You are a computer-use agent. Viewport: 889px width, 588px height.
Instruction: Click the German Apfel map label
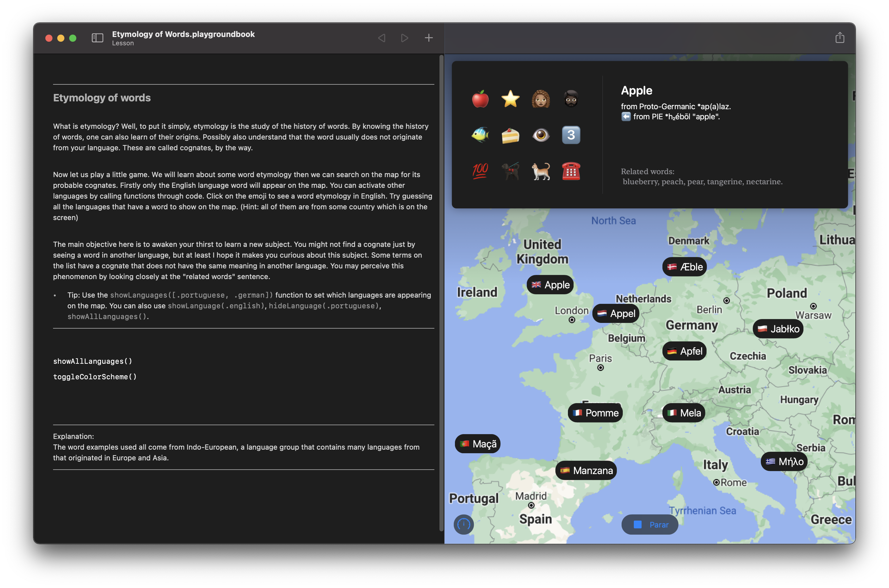(684, 351)
